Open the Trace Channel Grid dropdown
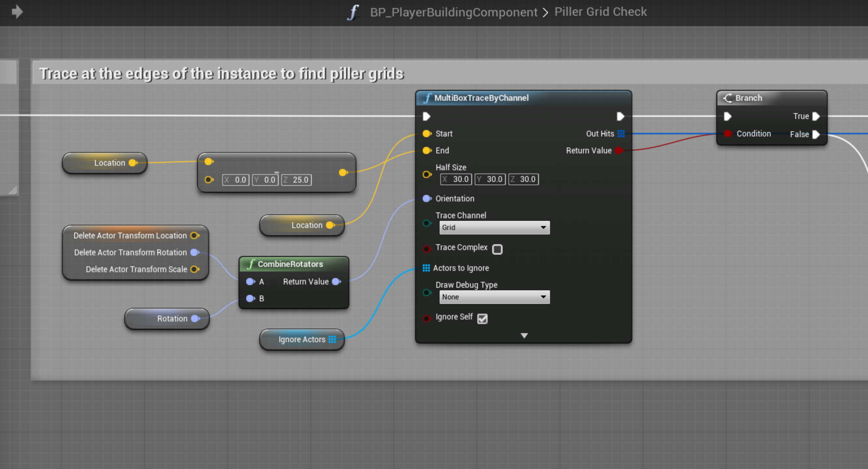This screenshot has height=469, width=868. pyautogui.click(x=494, y=228)
